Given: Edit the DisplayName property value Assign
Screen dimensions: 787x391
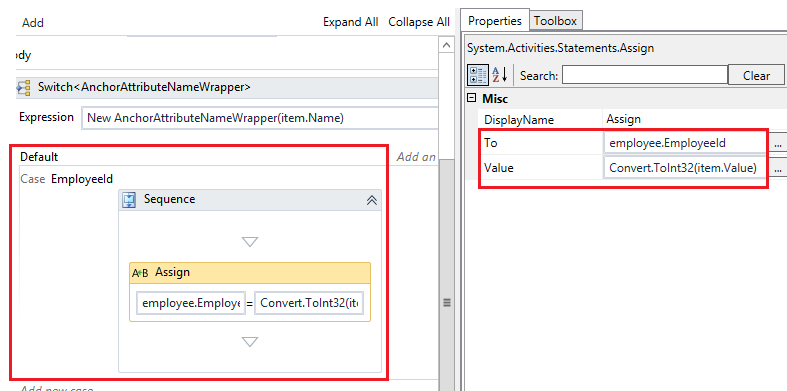Looking at the screenshot, I should (x=693, y=120).
